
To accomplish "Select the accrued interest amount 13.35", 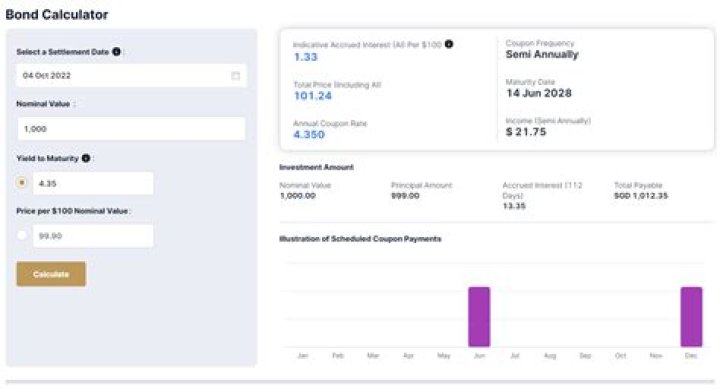I will (514, 206).
